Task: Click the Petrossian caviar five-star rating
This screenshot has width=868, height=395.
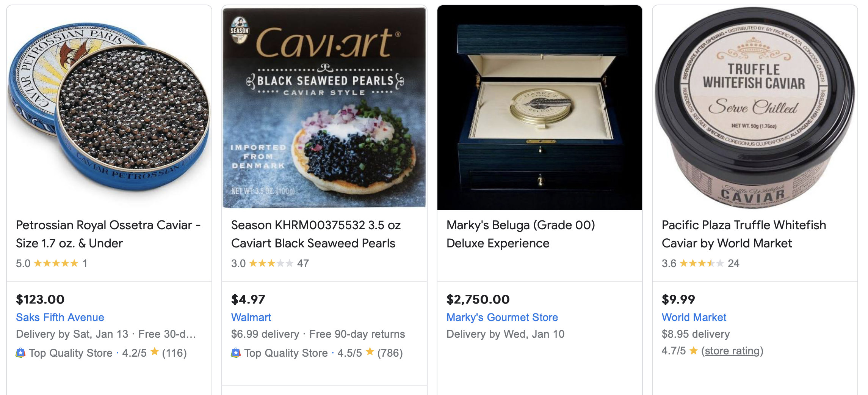Action: click(56, 263)
